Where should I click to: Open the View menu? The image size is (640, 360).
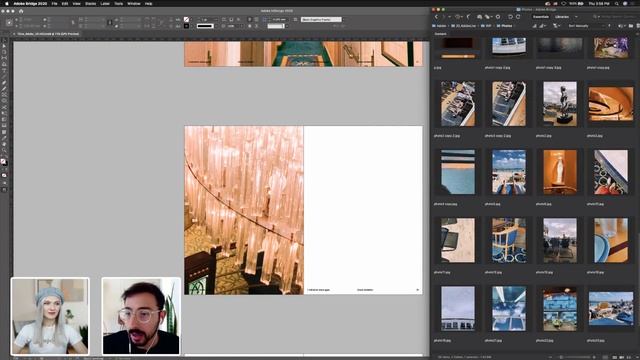pos(76,3)
